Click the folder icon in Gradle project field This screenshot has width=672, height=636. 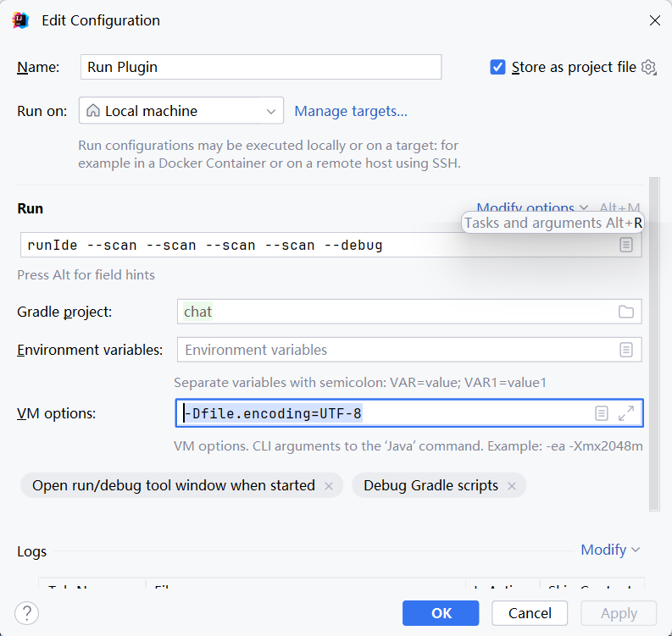(x=625, y=312)
